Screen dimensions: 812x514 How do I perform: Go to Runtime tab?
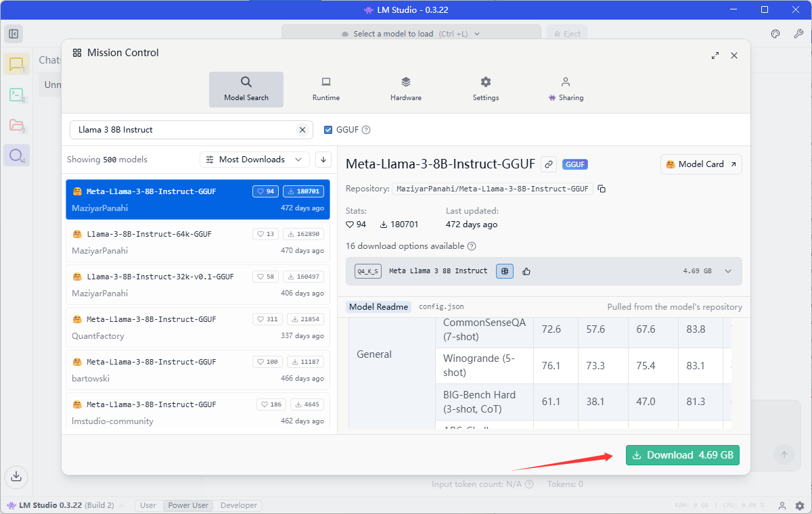pos(326,89)
